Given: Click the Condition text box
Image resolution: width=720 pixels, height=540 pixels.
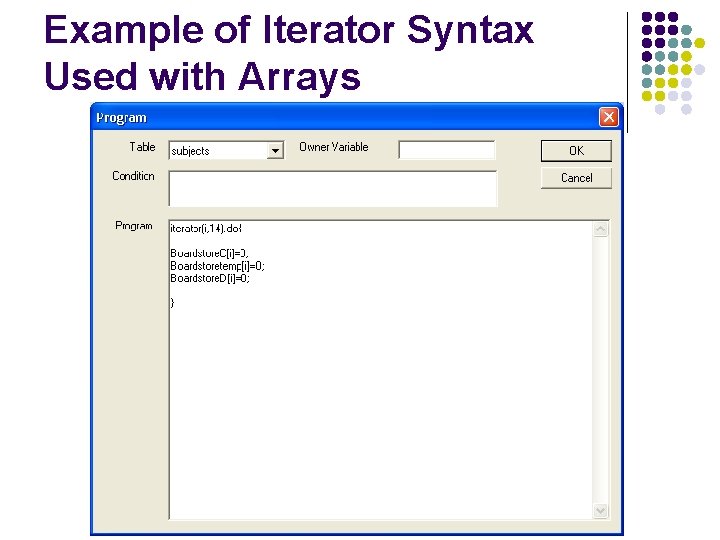Looking at the screenshot, I should coord(333,189).
